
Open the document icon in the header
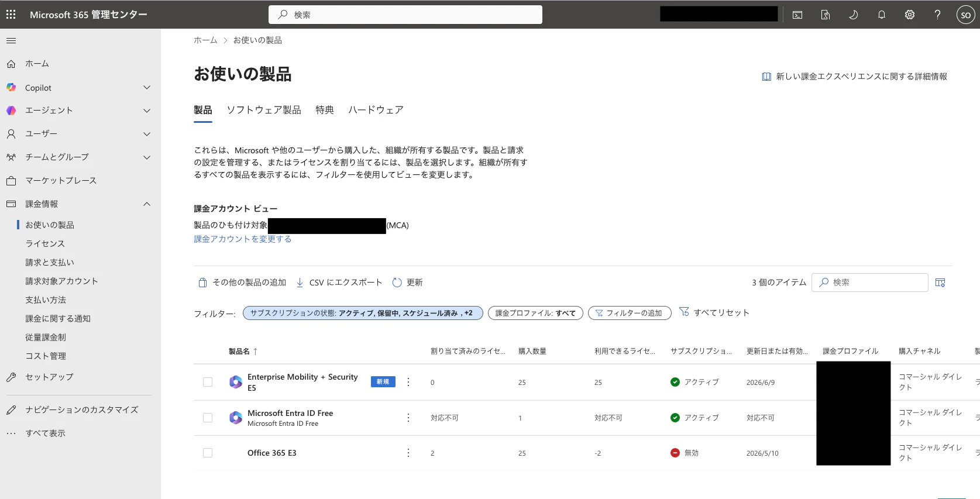(x=826, y=15)
